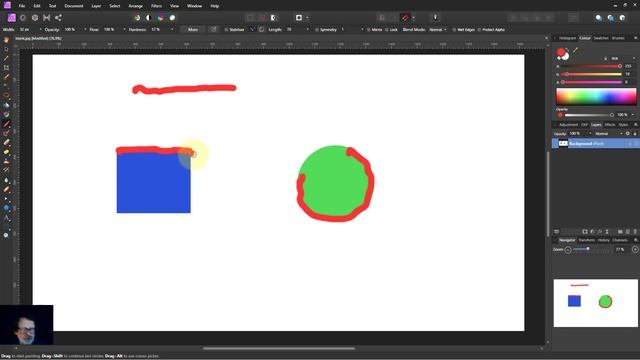Enable the Lock checkbox
Viewport: 640px width, 360px height.
tap(387, 30)
